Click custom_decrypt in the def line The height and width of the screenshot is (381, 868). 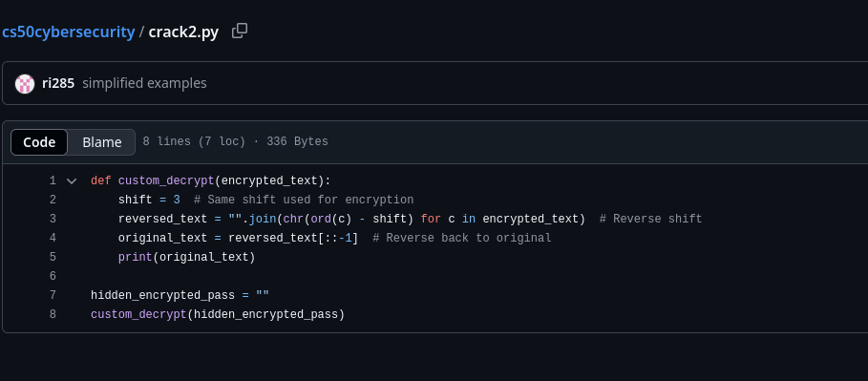tap(166, 181)
